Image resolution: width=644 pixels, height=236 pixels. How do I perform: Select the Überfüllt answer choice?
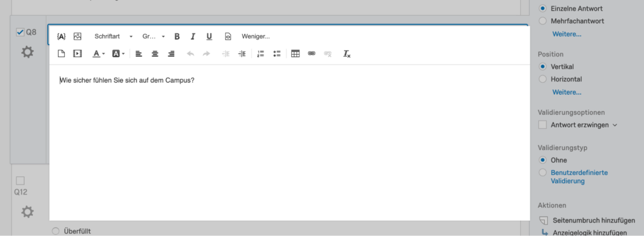click(56, 231)
